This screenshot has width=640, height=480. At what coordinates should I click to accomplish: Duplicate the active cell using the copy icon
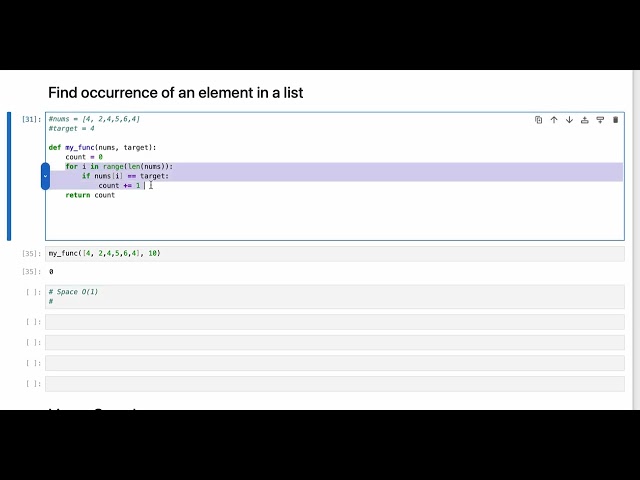click(x=538, y=120)
